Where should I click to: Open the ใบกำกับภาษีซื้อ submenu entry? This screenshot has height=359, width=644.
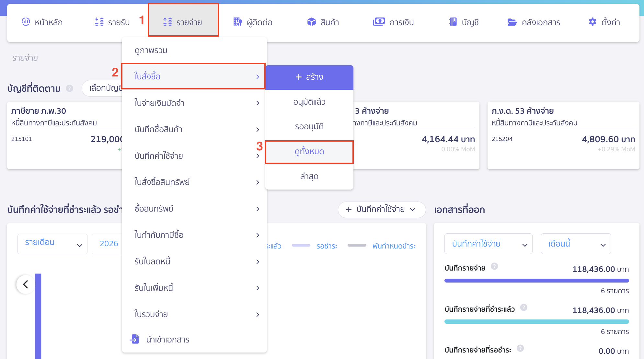pyautogui.click(x=159, y=235)
